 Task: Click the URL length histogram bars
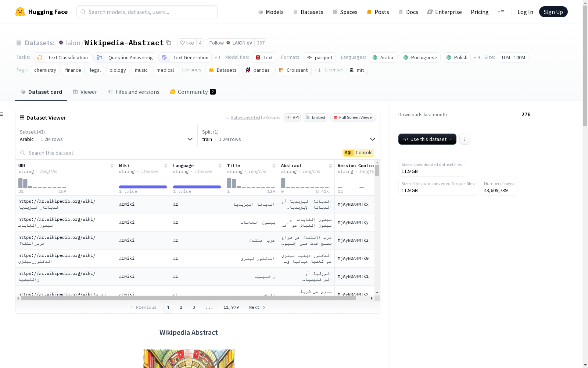(x=42, y=183)
